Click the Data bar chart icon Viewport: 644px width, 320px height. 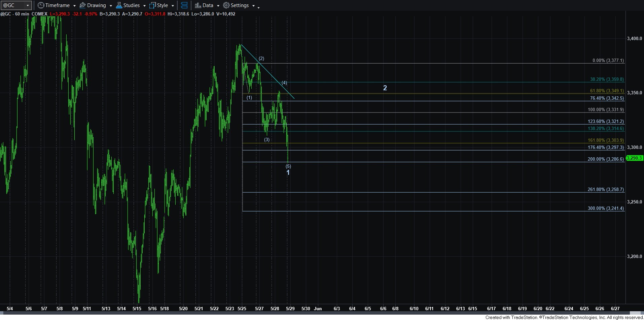coord(198,5)
